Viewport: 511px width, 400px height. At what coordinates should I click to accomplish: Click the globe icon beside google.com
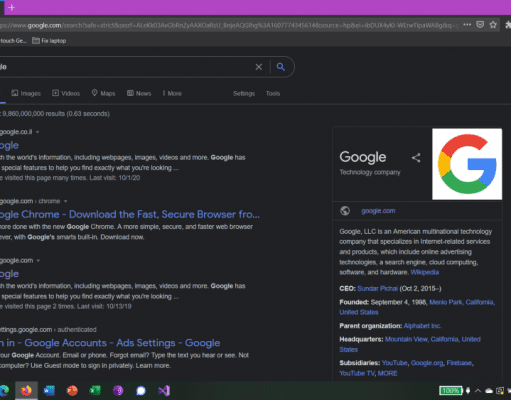(345, 211)
